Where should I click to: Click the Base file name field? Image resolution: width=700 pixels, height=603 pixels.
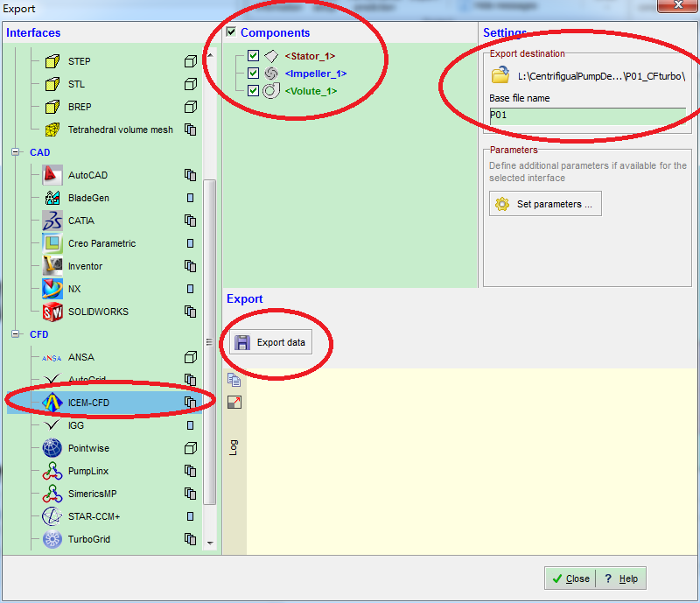coord(588,116)
